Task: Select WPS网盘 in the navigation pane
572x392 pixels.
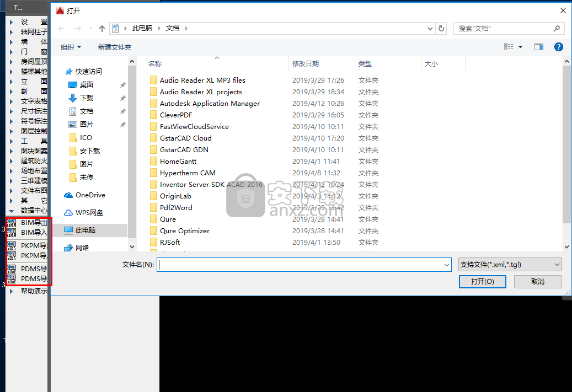Action: pos(84,213)
